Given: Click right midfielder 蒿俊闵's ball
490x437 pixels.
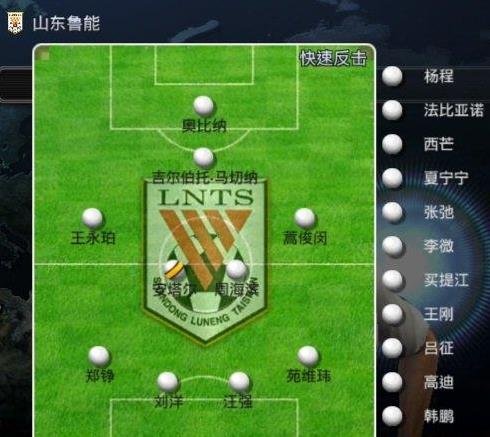Looking at the screenshot, I should (305, 218).
